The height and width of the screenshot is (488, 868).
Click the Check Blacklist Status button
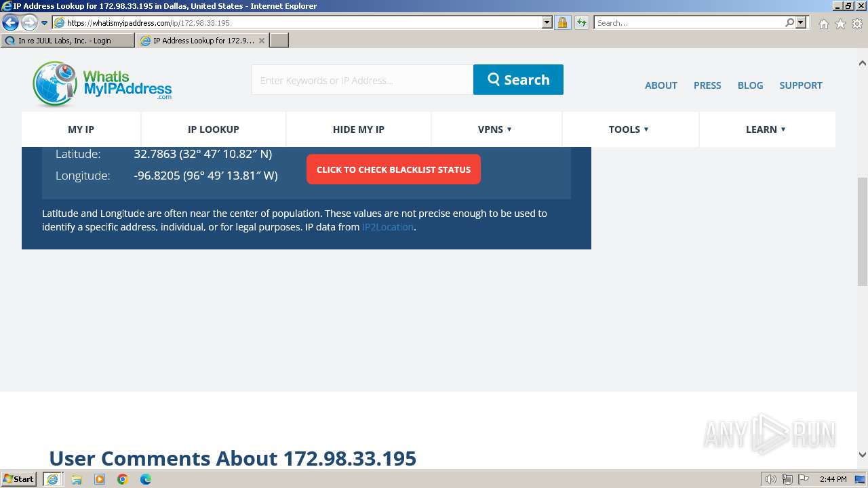tap(393, 169)
